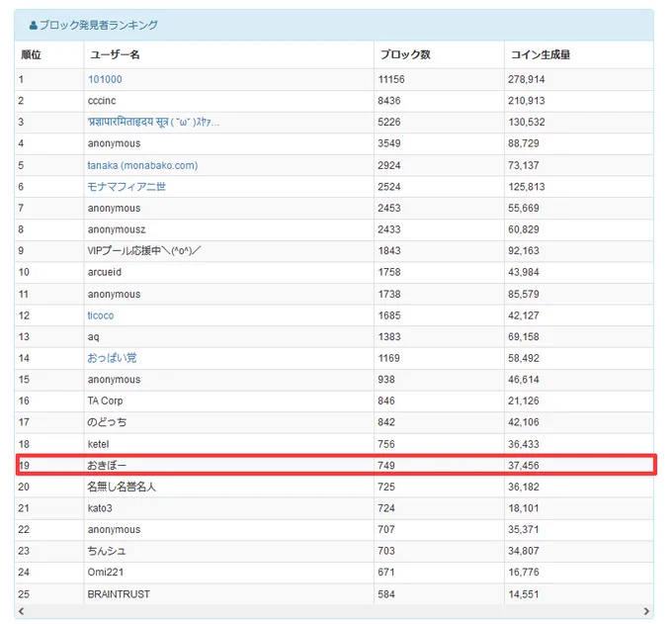Click the coin amount 125,813
This screenshot has height=624, width=672.
point(527,187)
